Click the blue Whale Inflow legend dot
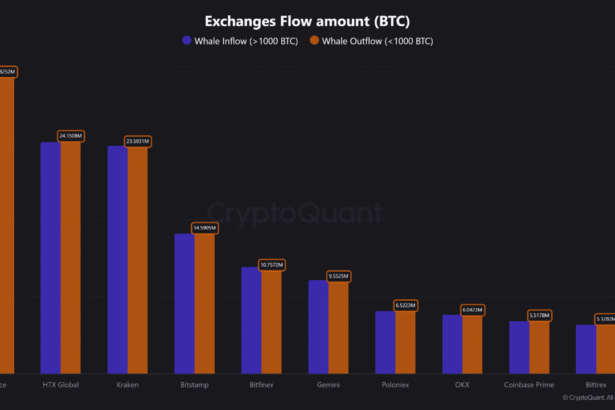 click(187, 41)
